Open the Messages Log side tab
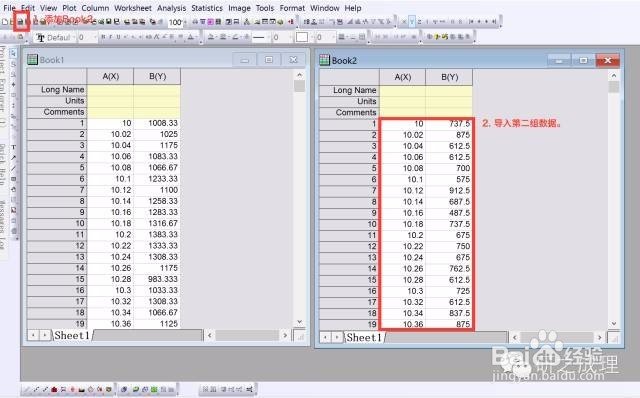Image resolution: width=640 pixels, height=398 pixels. click(3, 225)
